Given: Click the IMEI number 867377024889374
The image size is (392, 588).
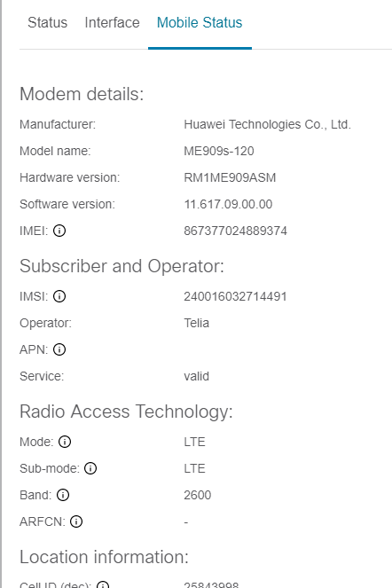Looking at the screenshot, I should [x=236, y=231].
